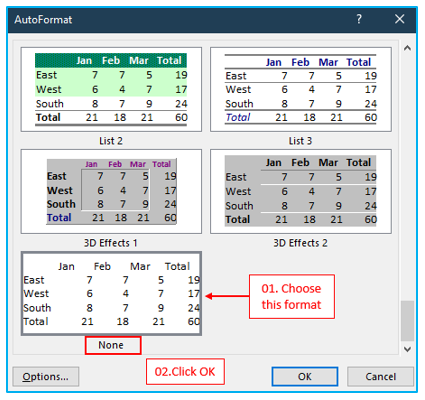This screenshot has height=400, width=425.
Task: Click the List 3 label
Action: (x=300, y=141)
